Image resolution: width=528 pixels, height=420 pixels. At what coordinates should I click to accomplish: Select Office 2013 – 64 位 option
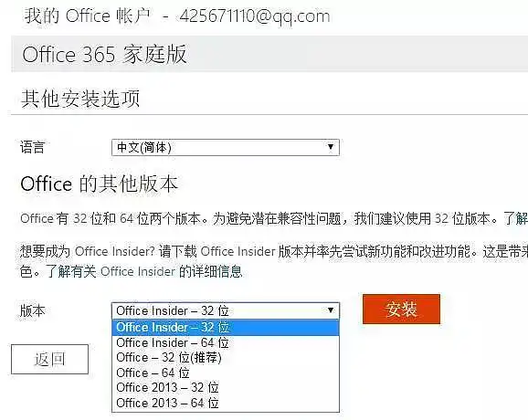pos(226,403)
